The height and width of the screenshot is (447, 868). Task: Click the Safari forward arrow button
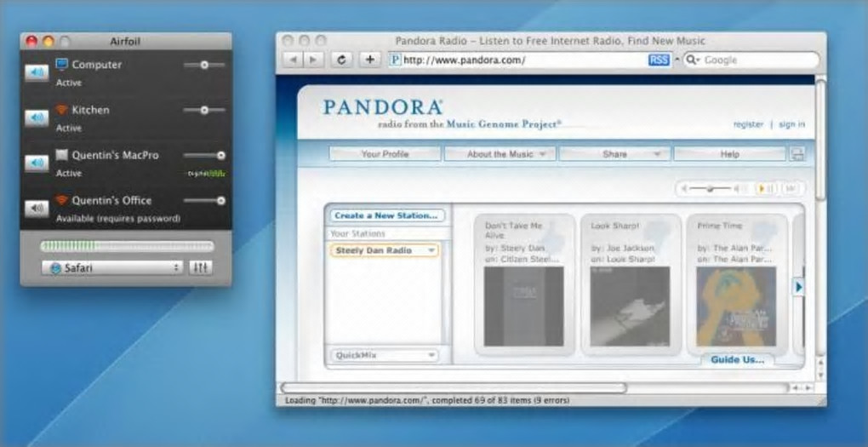point(313,60)
